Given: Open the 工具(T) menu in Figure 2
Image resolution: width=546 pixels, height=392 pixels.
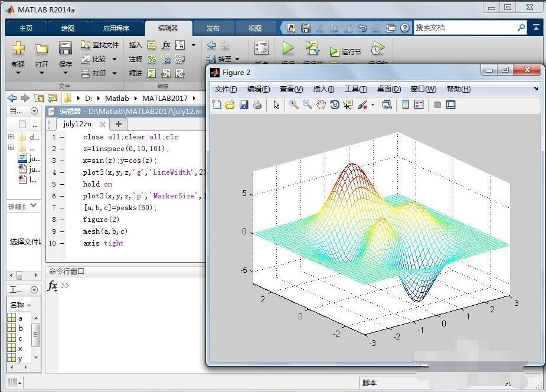Looking at the screenshot, I should [355, 89].
